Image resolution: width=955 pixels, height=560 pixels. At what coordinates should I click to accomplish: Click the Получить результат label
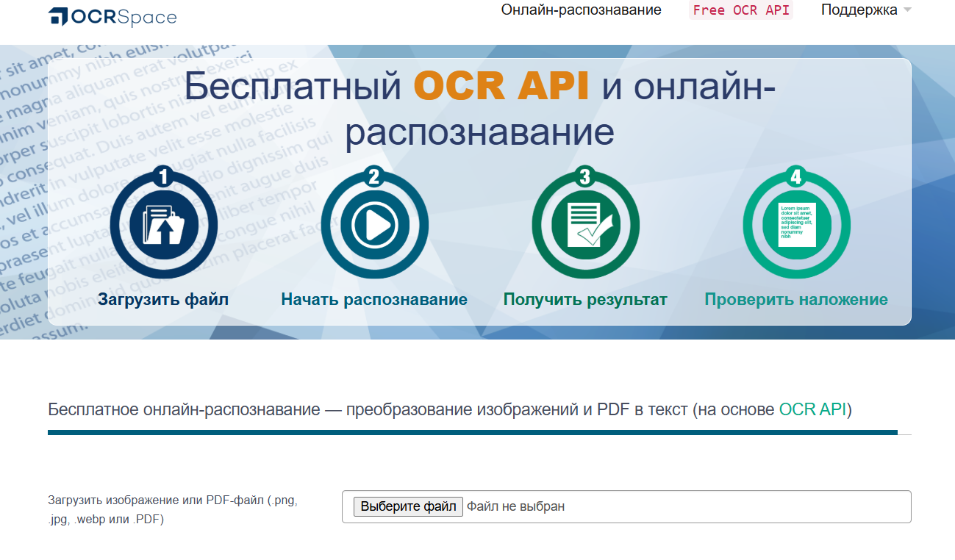(585, 300)
